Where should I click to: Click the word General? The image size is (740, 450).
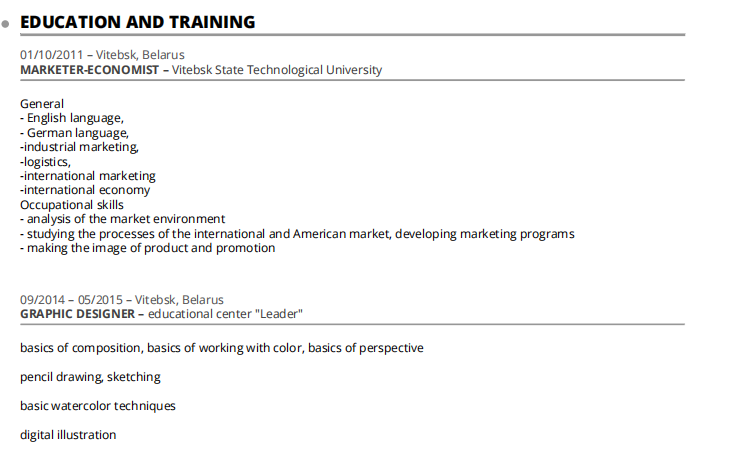tap(42, 104)
